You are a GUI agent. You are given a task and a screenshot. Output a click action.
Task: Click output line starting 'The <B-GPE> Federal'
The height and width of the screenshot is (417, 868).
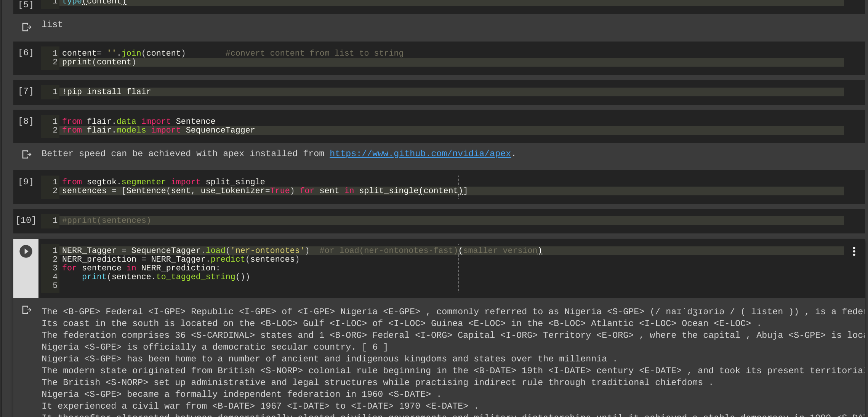click(453, 312)
